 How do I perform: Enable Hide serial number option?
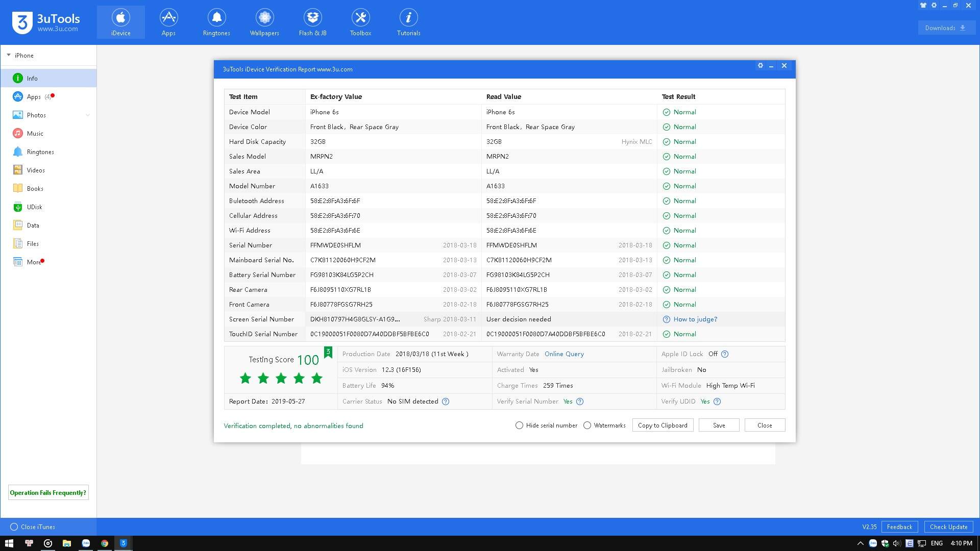pyautogui.click(x=519, y=425)
